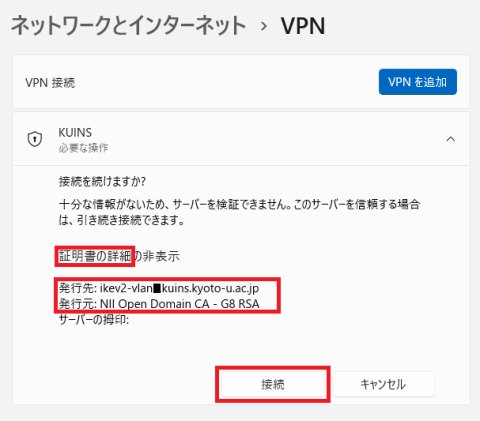Image resolution: width=480 pixels, height=421 pixels.
Task: Click the 接続 button to continue
Action: (x=273, y=384)
